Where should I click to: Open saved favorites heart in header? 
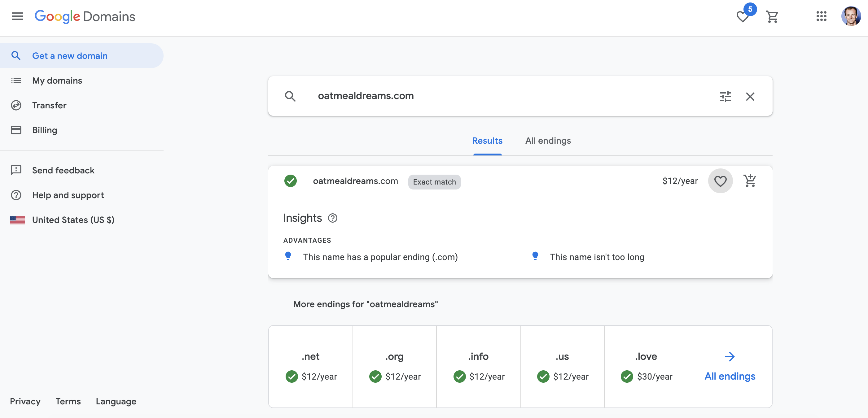click(x=742, y=16)
